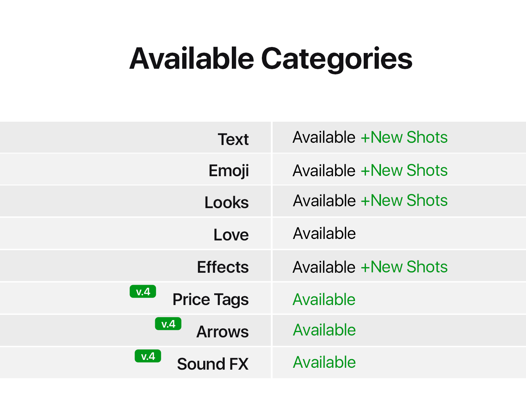Select the Looks category label

227,202
